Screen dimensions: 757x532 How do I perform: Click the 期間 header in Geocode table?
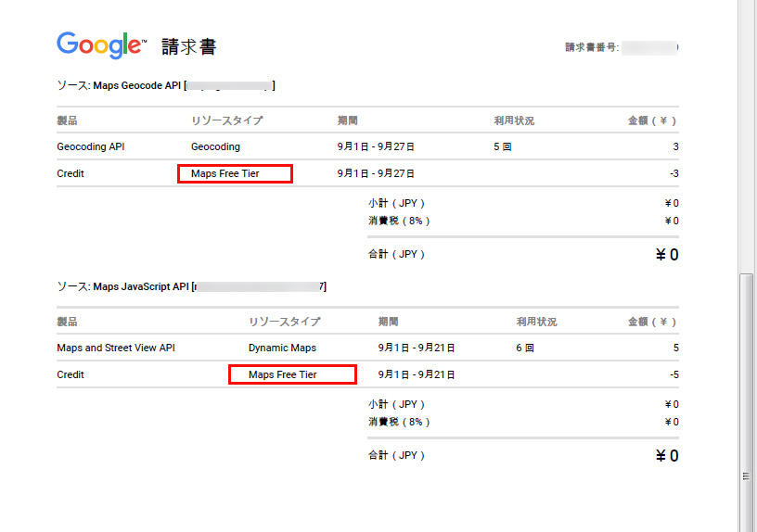click(348, 120)
